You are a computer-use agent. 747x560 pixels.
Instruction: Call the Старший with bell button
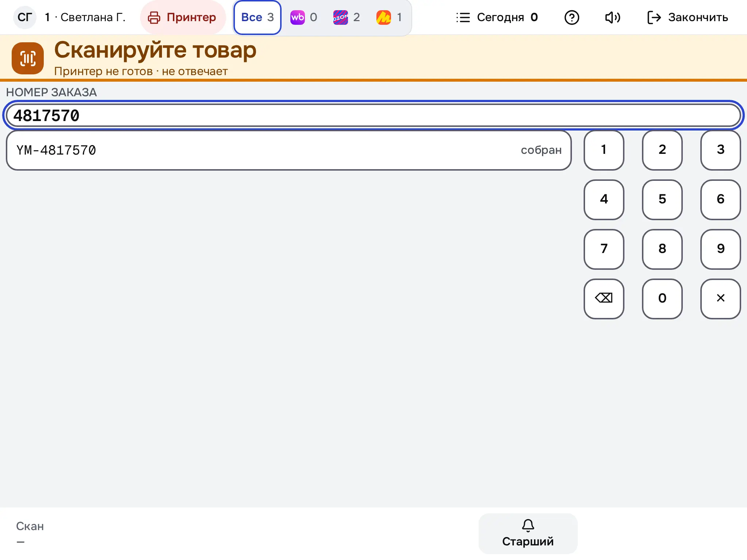coord(528,533)
